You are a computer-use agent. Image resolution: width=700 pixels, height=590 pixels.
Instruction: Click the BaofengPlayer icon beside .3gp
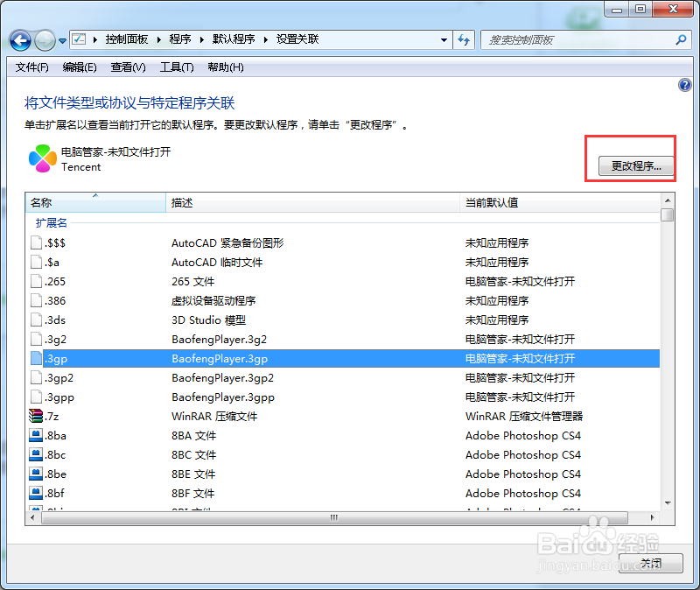tap(36, 358)
